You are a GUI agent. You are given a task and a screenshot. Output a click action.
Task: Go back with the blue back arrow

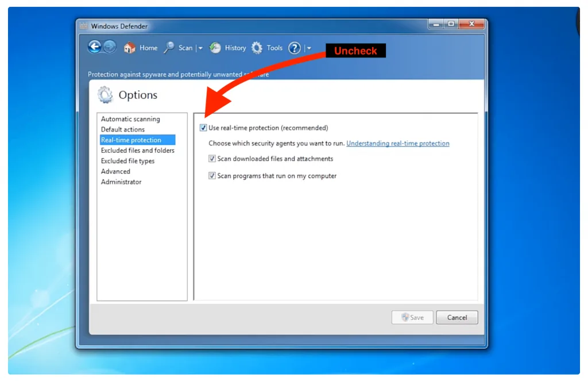(95, 47)
